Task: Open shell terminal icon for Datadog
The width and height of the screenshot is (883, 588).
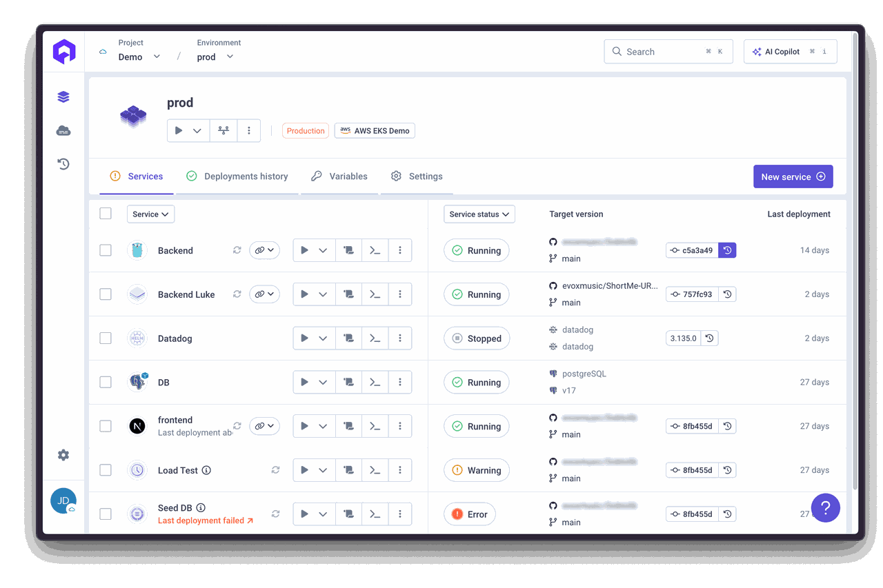Action: [375, 338]
